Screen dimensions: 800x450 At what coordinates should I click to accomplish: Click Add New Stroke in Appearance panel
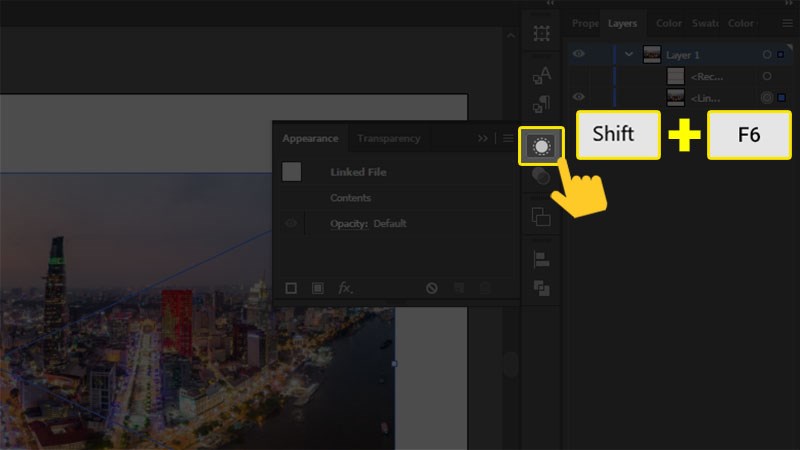click(291, 288)
